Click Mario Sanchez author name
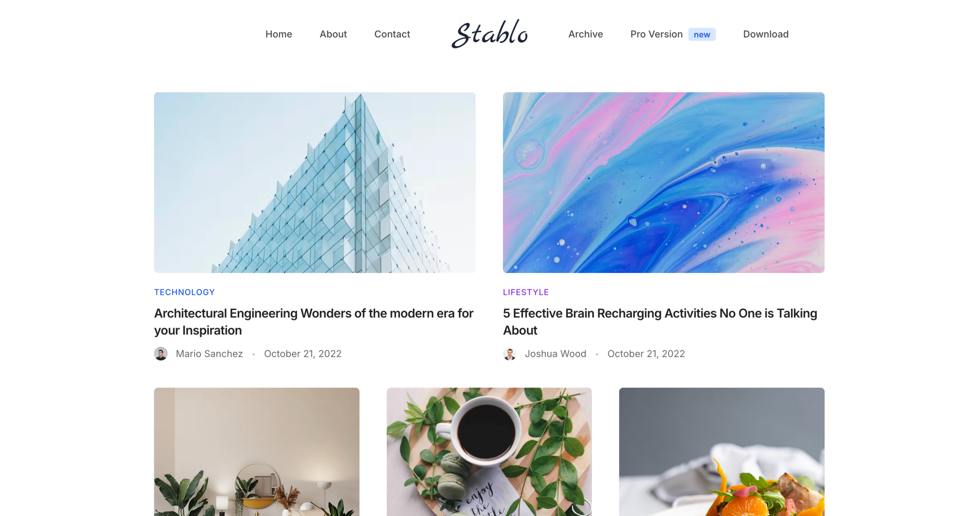This screenshot has width=980, height=516. (x=209, y=354)
